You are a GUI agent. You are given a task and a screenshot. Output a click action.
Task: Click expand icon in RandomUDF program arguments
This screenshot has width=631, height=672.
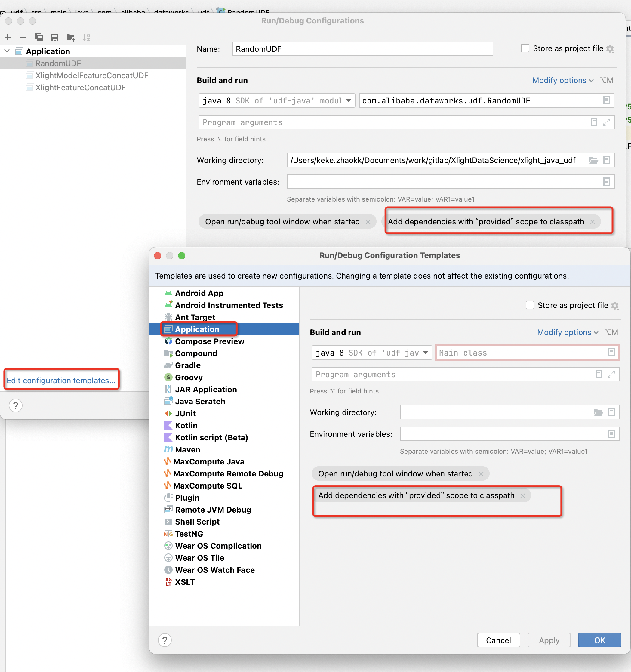(606, 122)
